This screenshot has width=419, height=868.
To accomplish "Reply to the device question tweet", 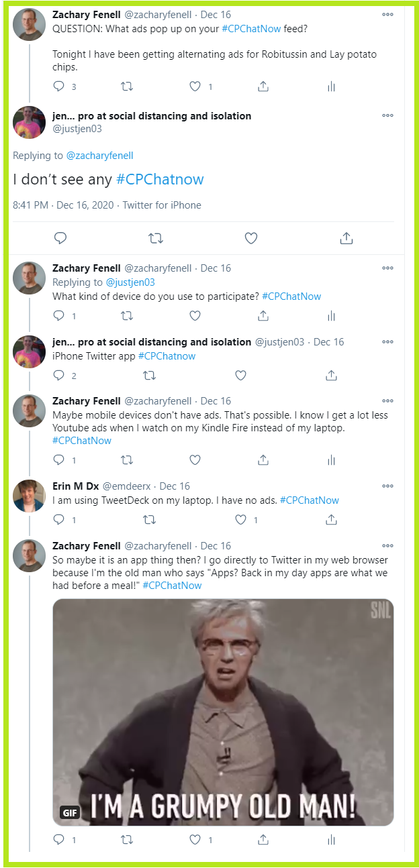I will (x=60, y=315).
